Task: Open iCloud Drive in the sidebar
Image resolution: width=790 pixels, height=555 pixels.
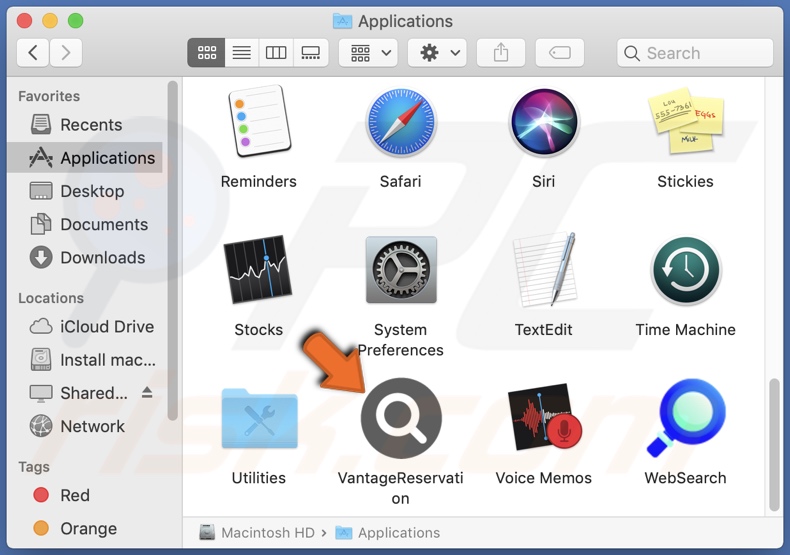Action: (86, 326)
